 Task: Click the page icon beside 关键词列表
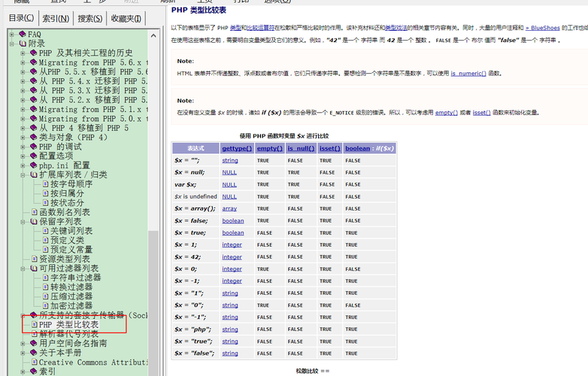tap(45, 231)
